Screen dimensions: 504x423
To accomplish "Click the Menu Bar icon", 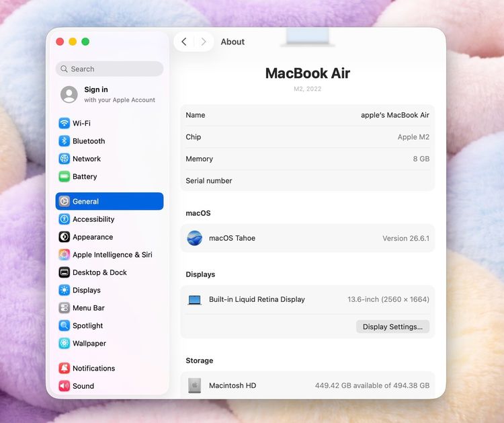I will click(65, 308).
